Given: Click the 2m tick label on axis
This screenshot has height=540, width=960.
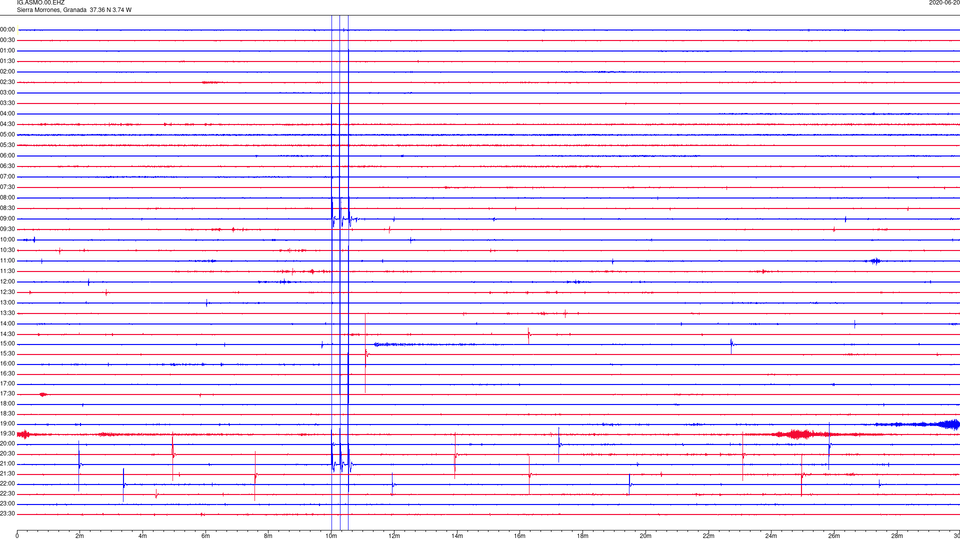Looking at the screenshot, I should (x=80, y=536).
